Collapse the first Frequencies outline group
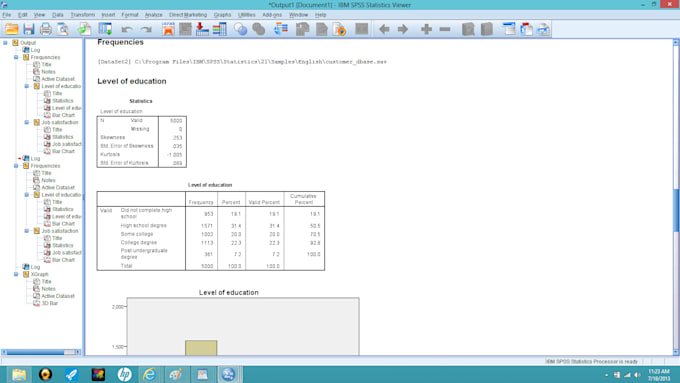The image size is (680, 383). point(16,57)
